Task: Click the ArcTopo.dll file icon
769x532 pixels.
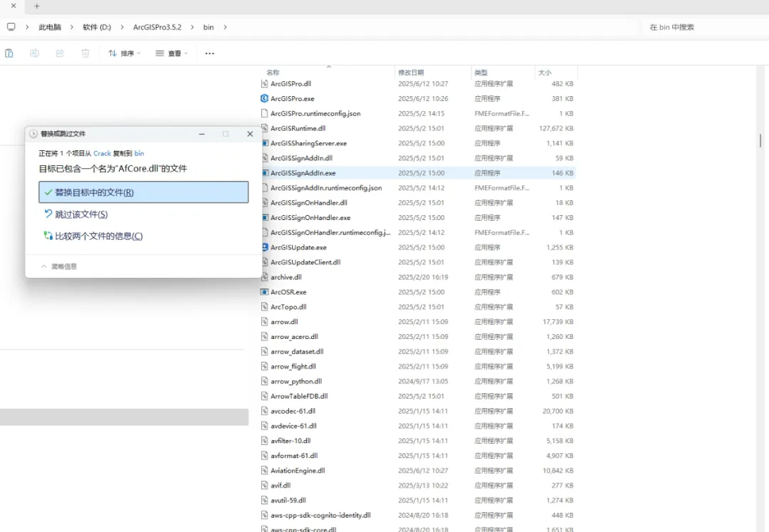Action: pyautogui.click(x=264, y=307)
